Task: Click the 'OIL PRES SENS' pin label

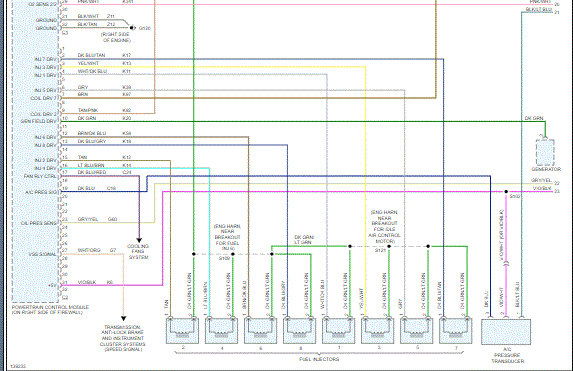Action: [39, 223]
